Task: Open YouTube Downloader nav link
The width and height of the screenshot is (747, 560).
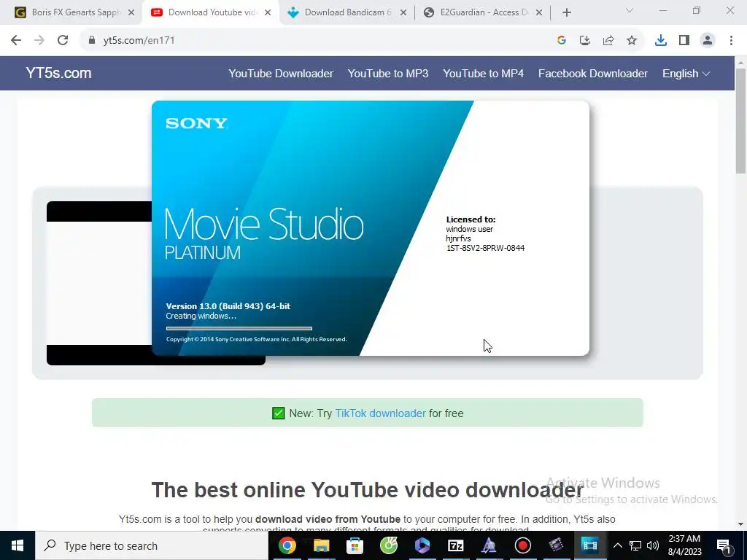Action: coord(281,74)
